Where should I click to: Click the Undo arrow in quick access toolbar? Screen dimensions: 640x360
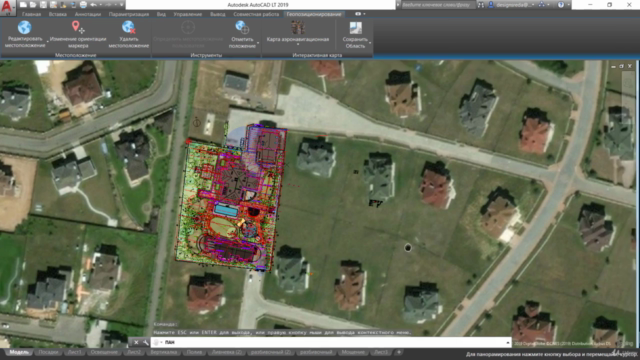[x=93, y=5]
